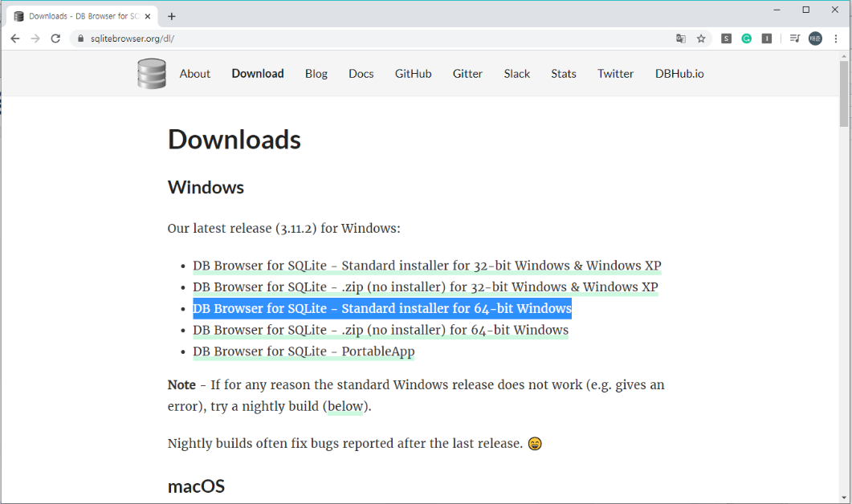This screenshot has width=852, height=504.
Task: Open the Docs nav link
Action: click(x=361, y=74)
